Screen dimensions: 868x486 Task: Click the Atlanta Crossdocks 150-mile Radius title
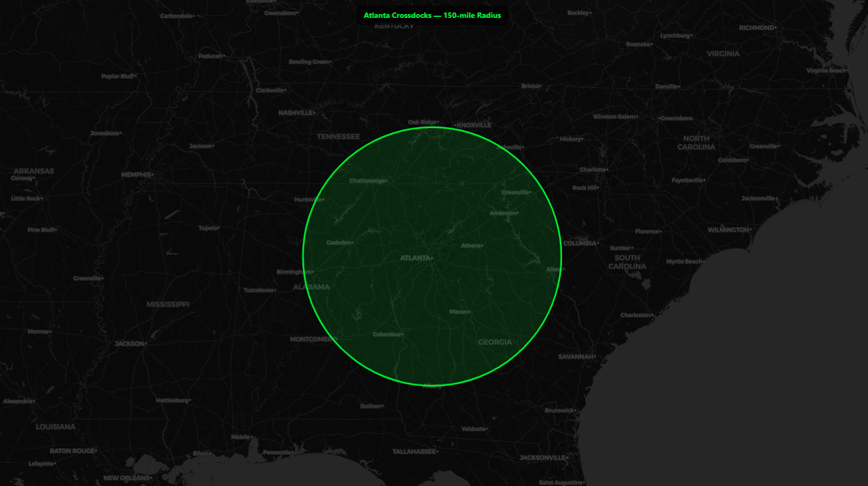tap(432, 15)
